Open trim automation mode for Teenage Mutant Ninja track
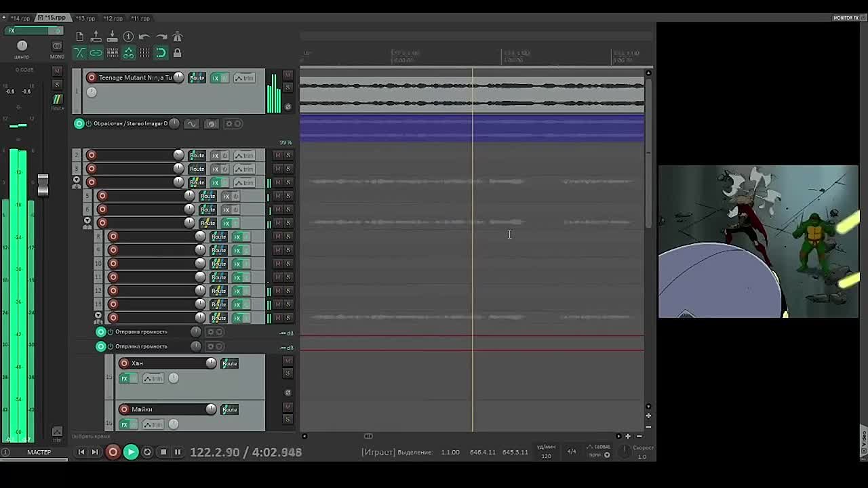868x488 pixels. tap(244, 78)
